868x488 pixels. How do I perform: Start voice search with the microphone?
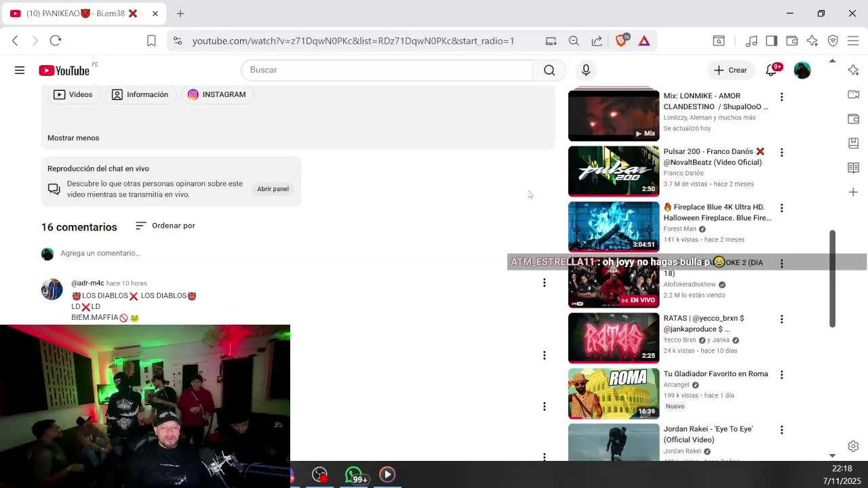click(x=586, y=70)
